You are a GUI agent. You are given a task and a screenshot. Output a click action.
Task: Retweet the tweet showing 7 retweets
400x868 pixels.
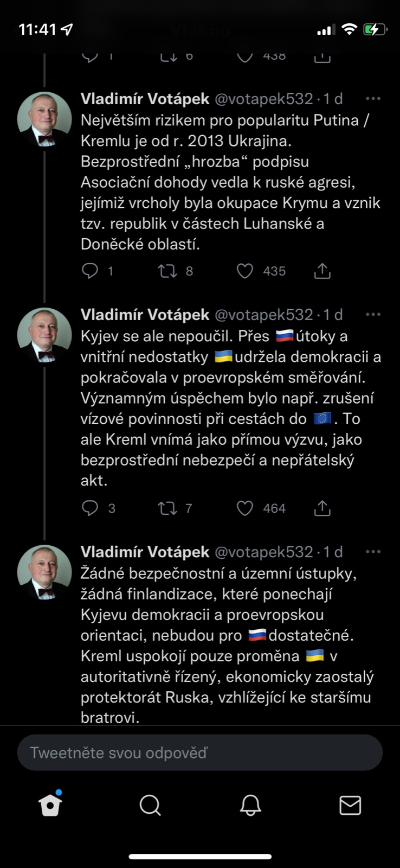(167, 508)
